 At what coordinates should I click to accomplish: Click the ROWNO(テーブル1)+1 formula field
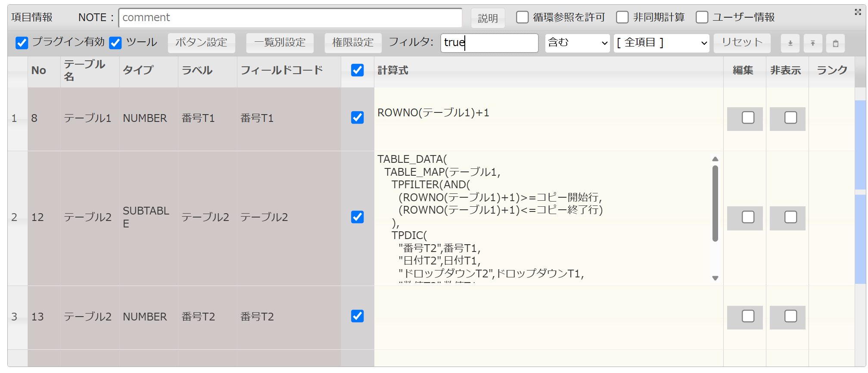point(548,119)
